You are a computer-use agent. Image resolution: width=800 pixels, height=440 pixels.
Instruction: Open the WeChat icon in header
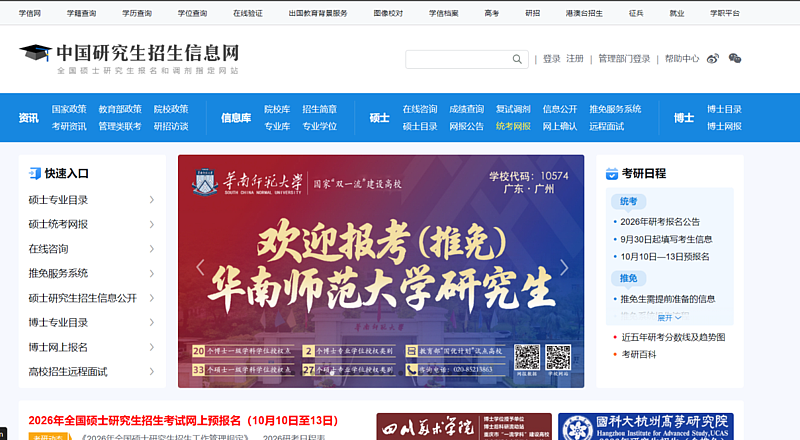(735, 59)
